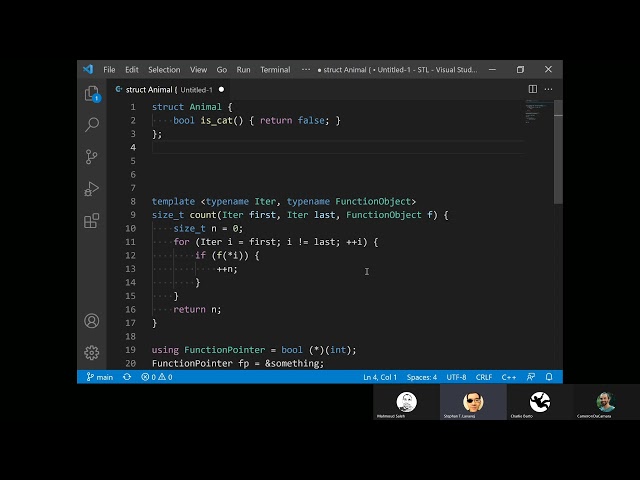Open the Extensions view
This screenshot has height=480, width=640.
[x=92, y=221]
